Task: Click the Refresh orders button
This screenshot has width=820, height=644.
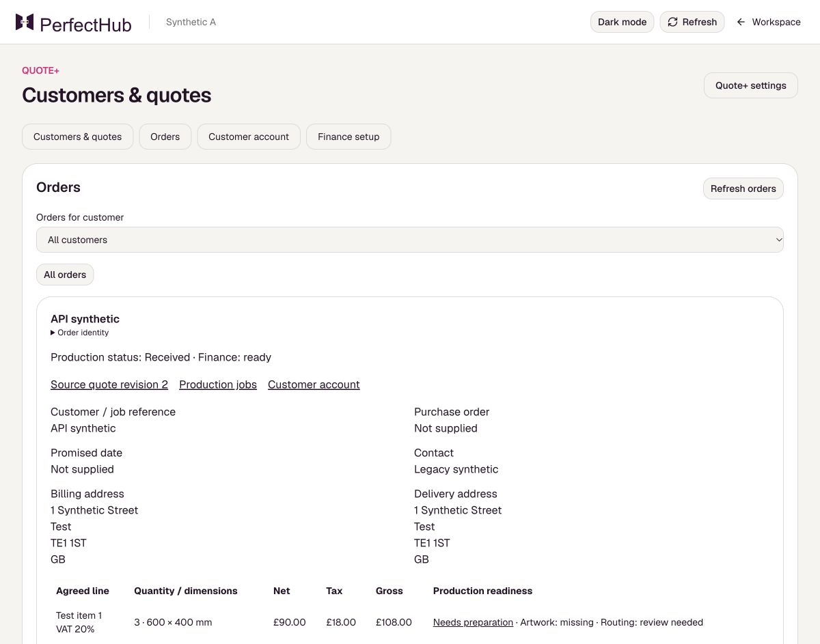Action: coord(743,188)
